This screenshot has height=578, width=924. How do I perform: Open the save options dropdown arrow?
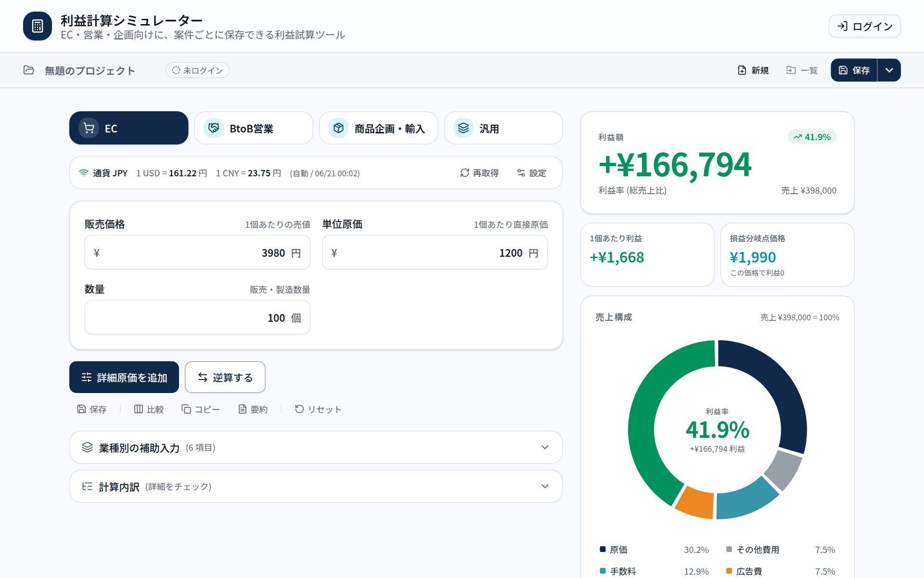coord(889,70)
